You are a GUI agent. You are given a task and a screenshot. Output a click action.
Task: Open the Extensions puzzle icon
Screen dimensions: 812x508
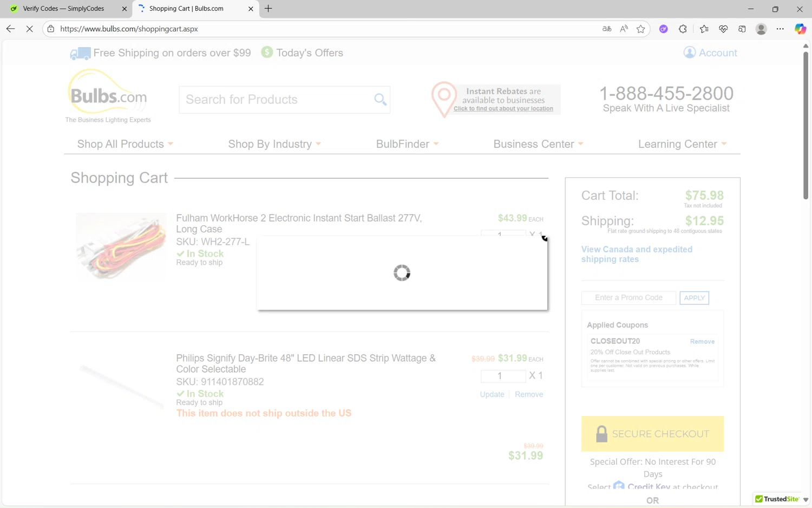point(683,29)
